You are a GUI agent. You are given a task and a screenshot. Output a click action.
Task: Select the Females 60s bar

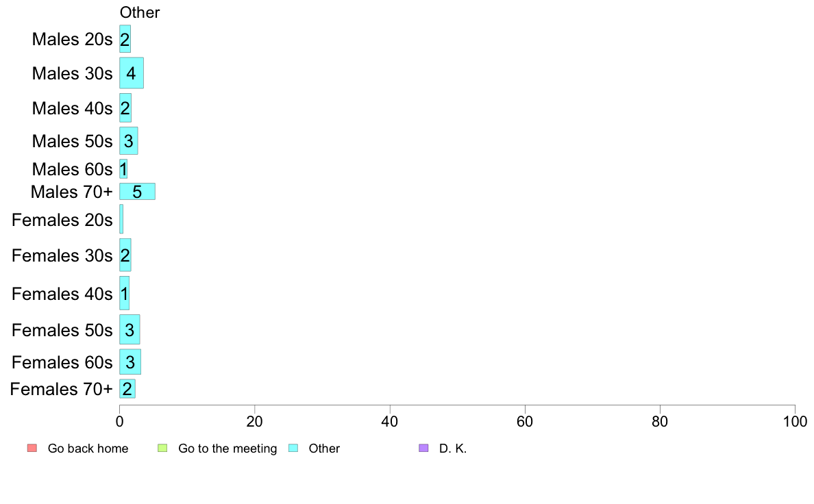[x=130, y=362]
